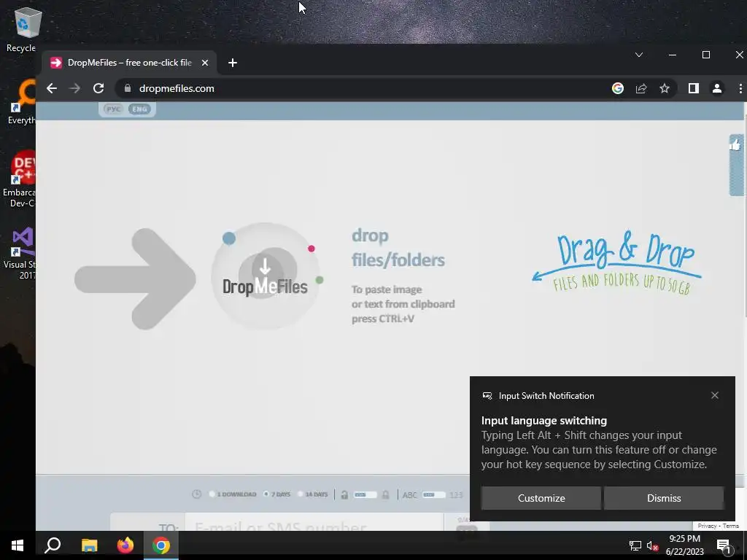747x560 pixels.
Task: Click the Input Switch Notification header icon
Action: click(x=487, y=396)
